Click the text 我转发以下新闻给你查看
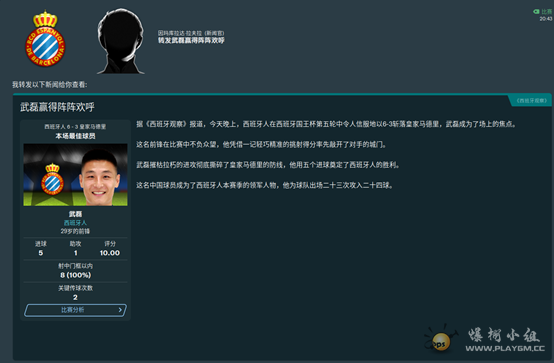The height and width of the screenshot is (363, 554). tap(50, 84)
